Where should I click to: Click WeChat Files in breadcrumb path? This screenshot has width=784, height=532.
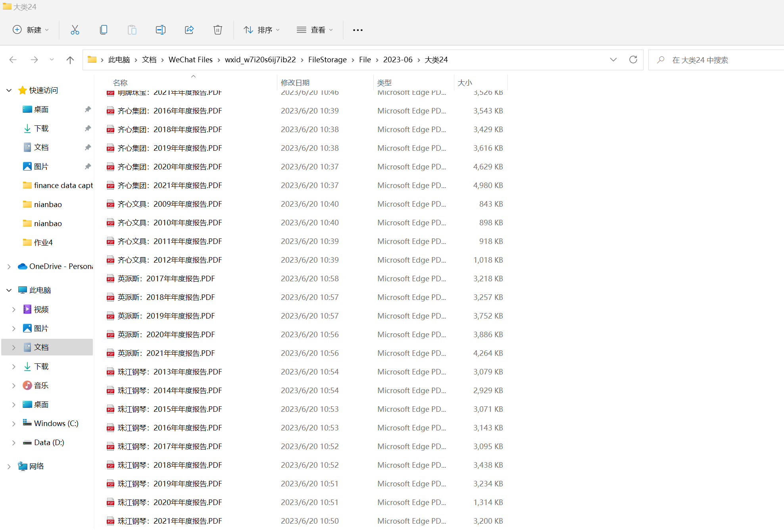[x=190, y=60]
